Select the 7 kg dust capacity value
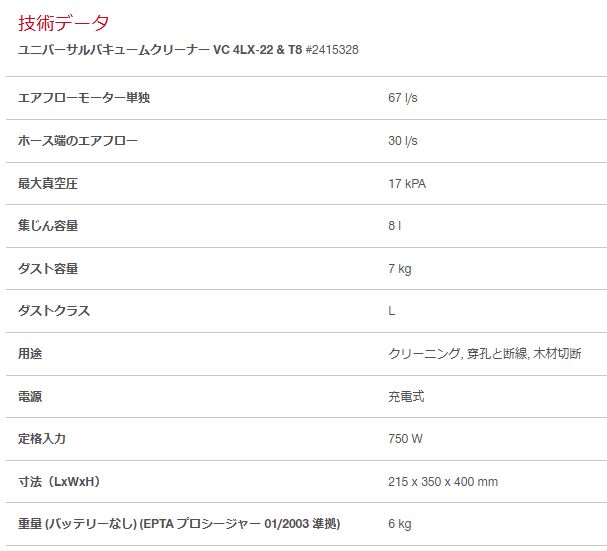Screen dimensions: 607x551 coord(400,269)
